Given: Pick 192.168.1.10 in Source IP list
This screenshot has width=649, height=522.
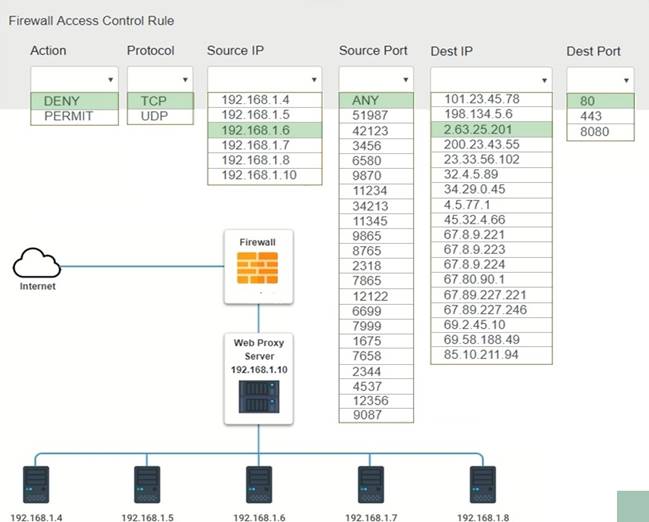Looking at the screenshot, I should 264,176.
